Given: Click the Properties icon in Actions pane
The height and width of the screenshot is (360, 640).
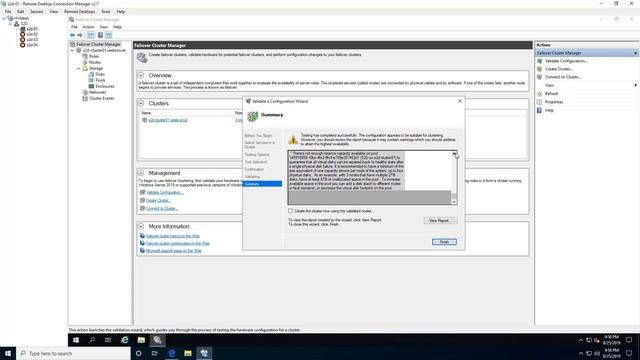Looking at the screenshot, I should [540, 102].
